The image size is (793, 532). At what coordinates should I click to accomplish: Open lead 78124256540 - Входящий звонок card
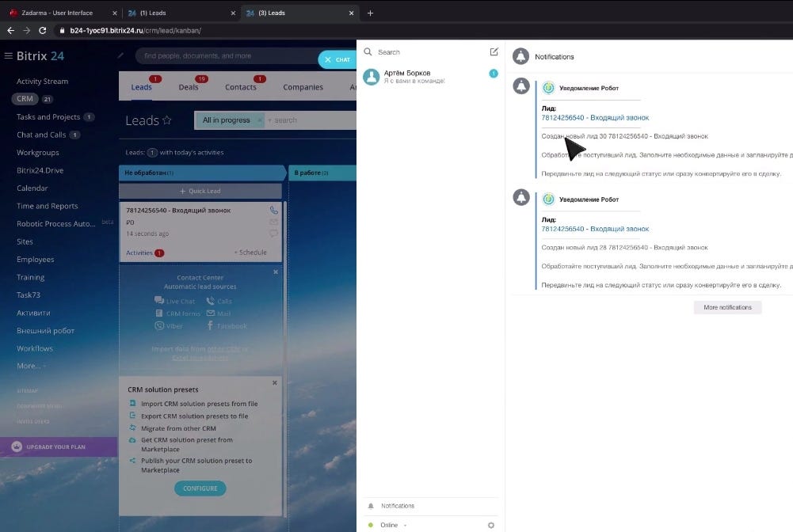(178, 210)
